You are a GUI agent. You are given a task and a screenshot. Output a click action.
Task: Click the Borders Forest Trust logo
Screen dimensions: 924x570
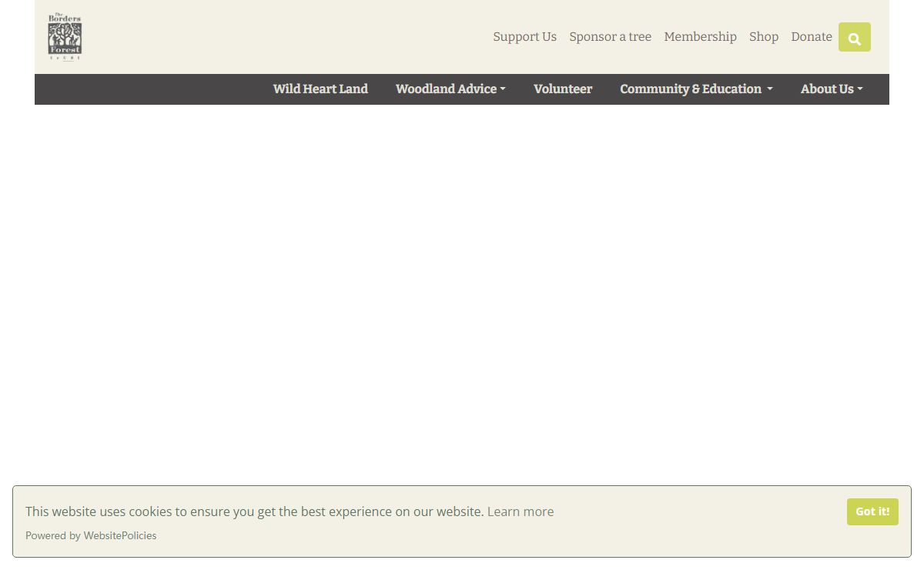(65, 37)
